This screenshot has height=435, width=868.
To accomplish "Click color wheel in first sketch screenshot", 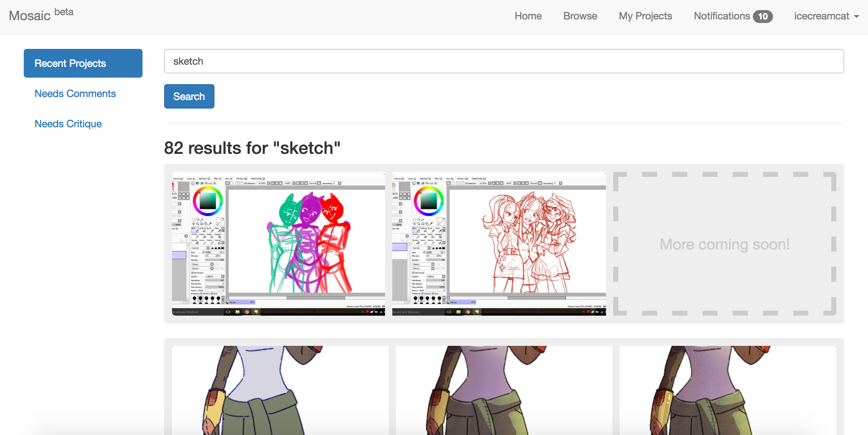I will coord(208,201).
